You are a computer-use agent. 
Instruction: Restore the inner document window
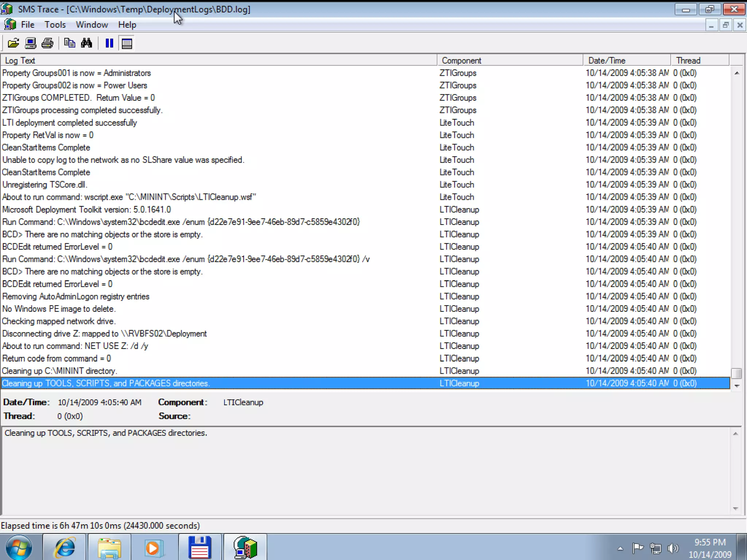click(725, 25)
